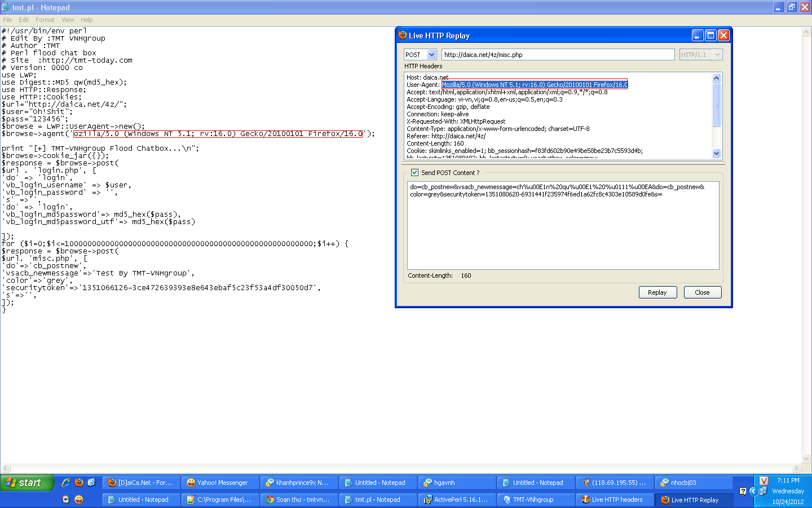Click the HTTP Headers scrollbar thumb
Viewport: 812px width, 508px height.
click(x=717, y=105)
